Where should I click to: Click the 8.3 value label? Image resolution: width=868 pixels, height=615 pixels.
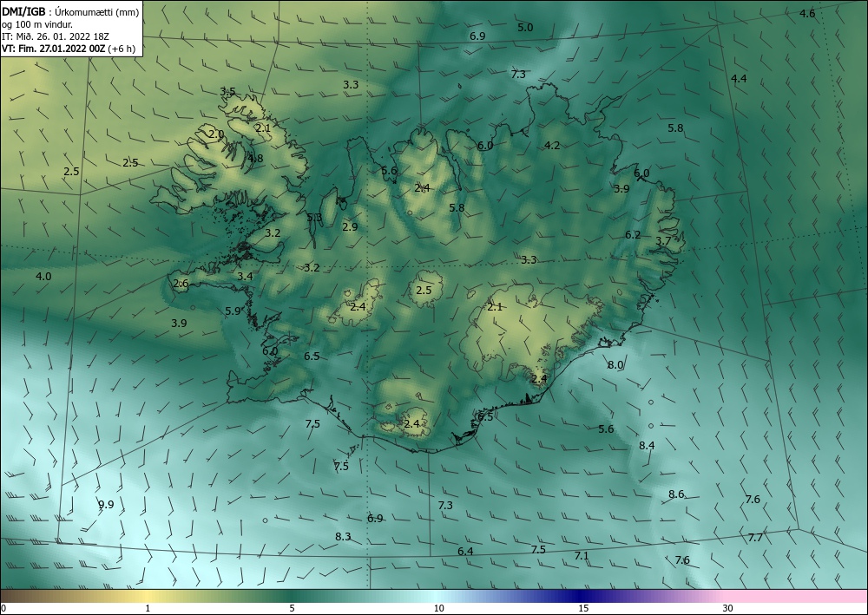(343, 536)
